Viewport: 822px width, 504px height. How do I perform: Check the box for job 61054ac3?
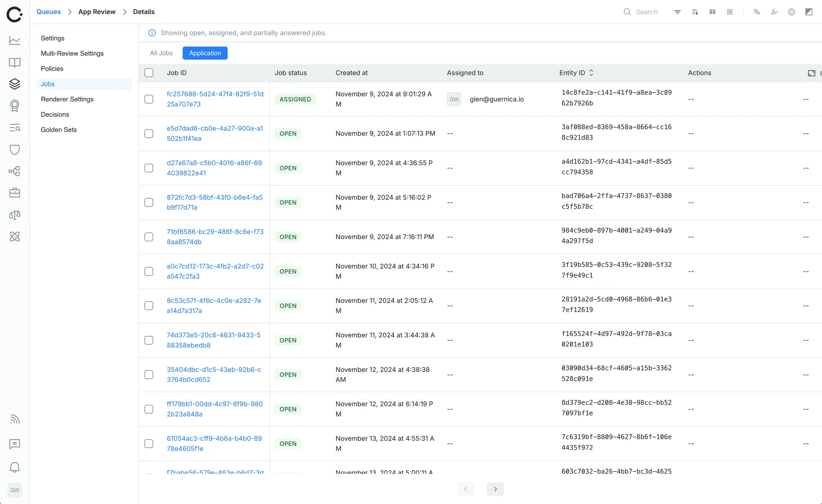149,444
